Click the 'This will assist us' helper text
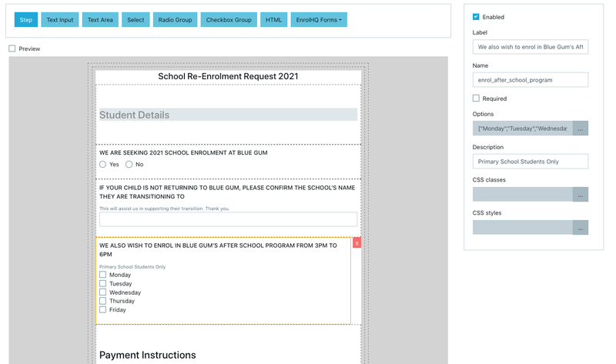Image resolution: width=616 pixels, height=364 pixels. coord(164,209)
